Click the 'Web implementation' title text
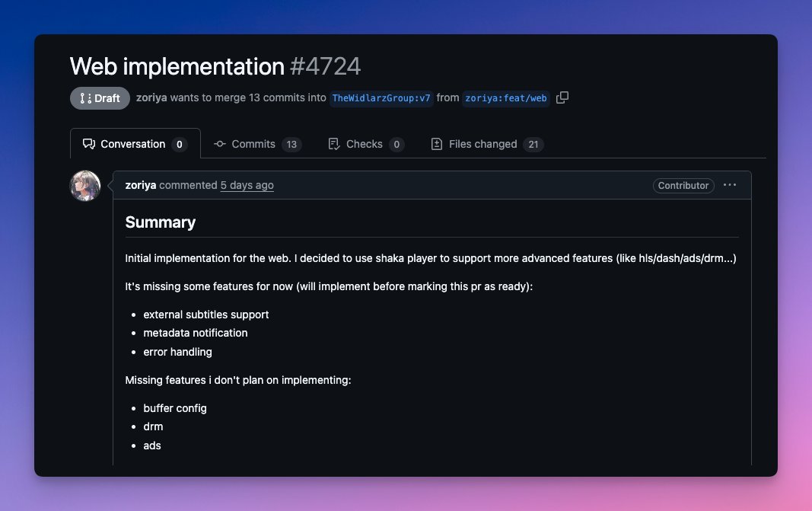Image resolution: width=812 pixels, height=511 pixels. [177, 66]
